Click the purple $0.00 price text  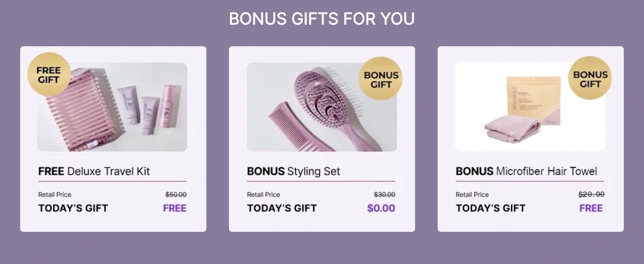pyautogui.click(x=381, y=208)
